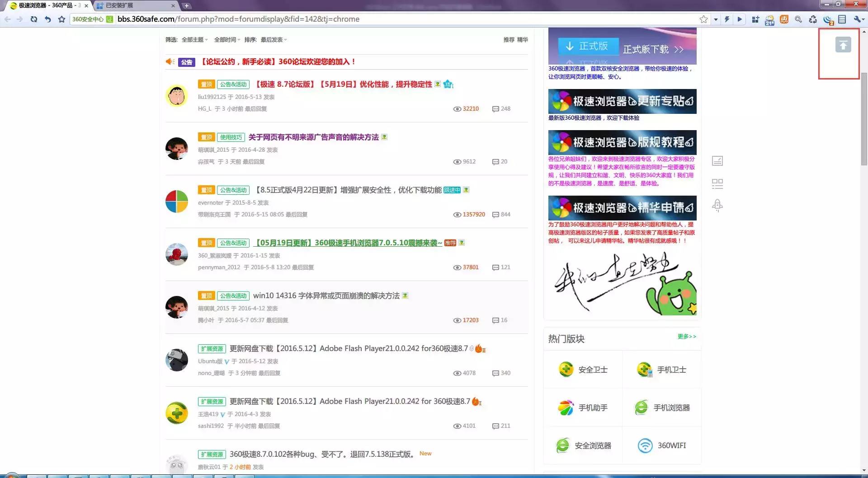
Task: Open the 安全浏览器 board
Action: point(584,445)
